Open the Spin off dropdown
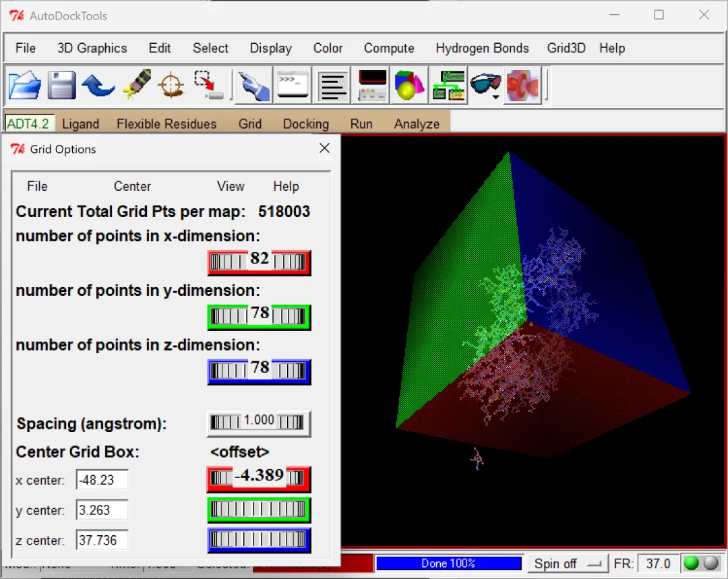728x579 pixels. click(568, 563)
